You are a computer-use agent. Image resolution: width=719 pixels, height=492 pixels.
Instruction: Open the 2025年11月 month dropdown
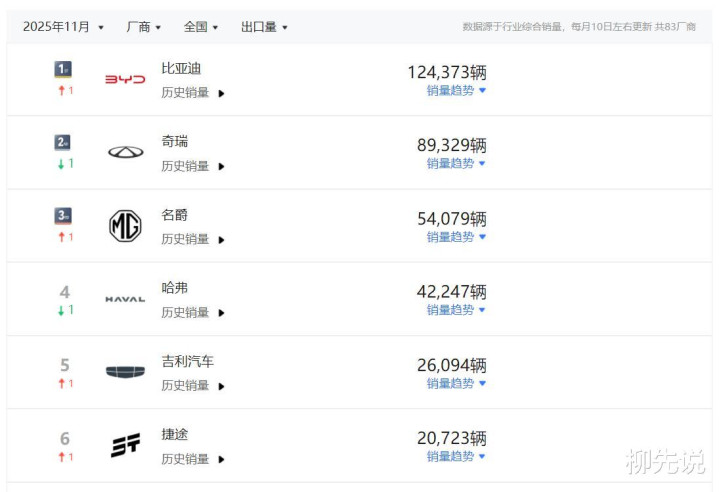point(63,27)
